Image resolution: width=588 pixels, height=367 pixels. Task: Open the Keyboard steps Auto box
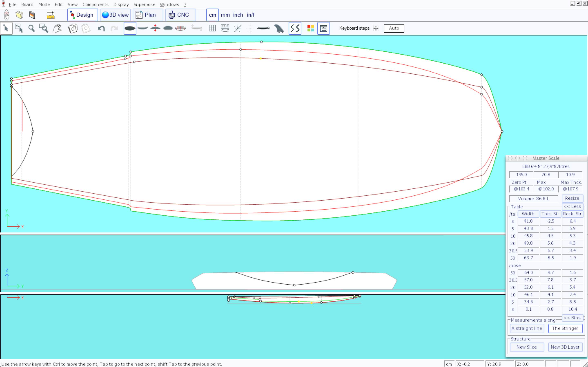[x=394, y=28]
